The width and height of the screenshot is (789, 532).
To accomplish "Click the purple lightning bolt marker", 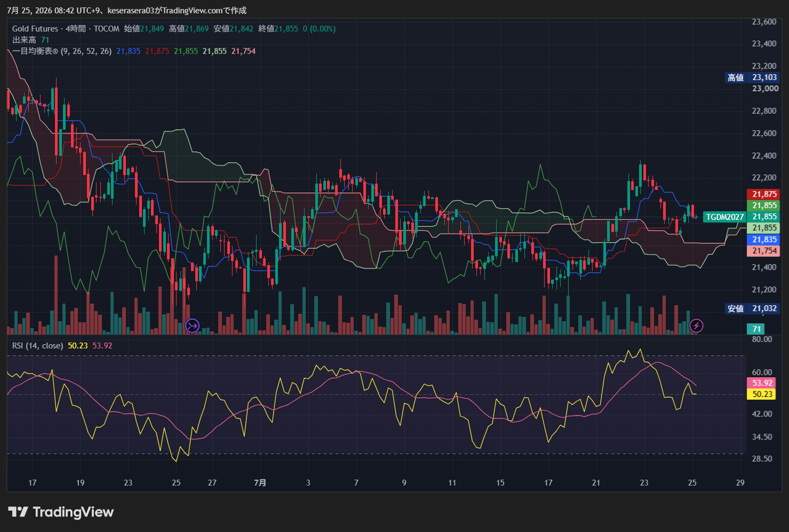I will 696,325.
